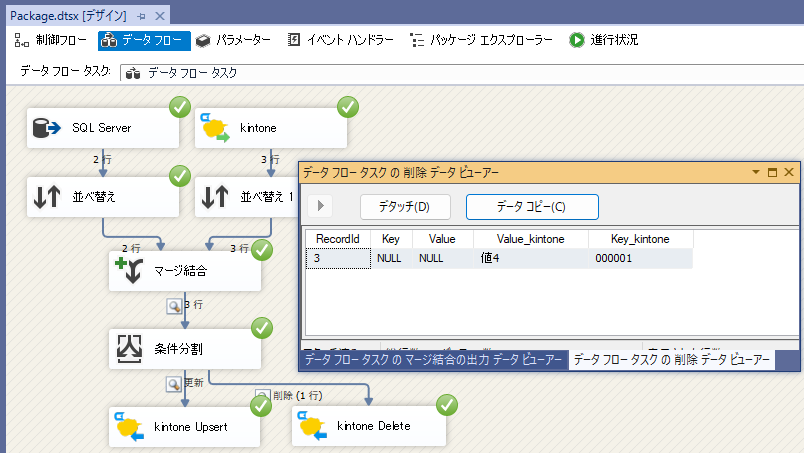Viewport: 804px width, 453px height.
Task: Click the tree icon beside パッケージ エクスプローラー
Action: [x=417, y=40]
